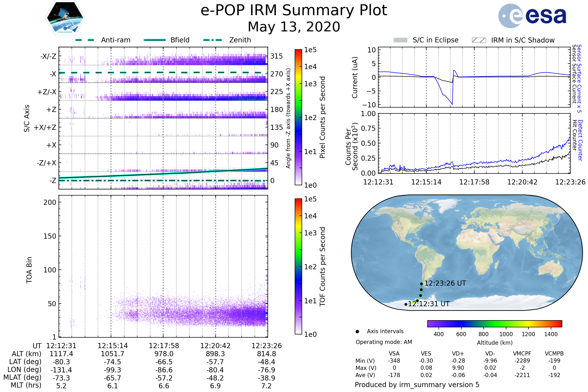Click the Pixel Counts per Second colorbar

click(x=298, y=117)
